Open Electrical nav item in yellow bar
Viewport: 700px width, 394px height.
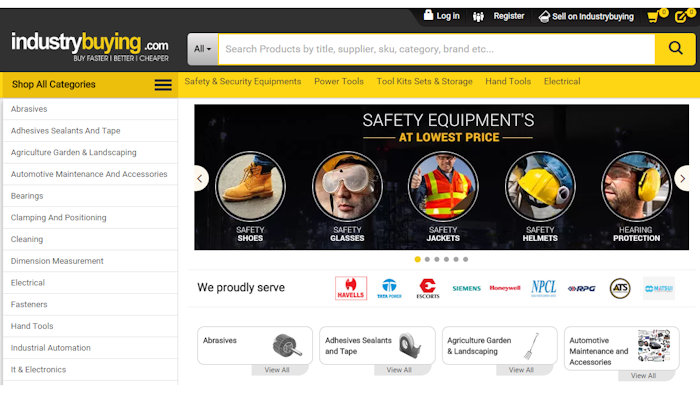coord(562,82)
